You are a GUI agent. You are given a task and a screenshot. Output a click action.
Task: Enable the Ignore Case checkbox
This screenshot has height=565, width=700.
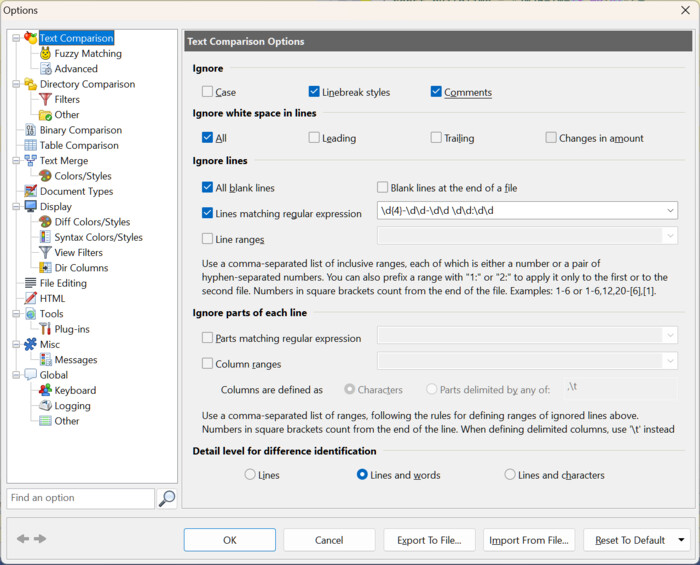(207, 91)
